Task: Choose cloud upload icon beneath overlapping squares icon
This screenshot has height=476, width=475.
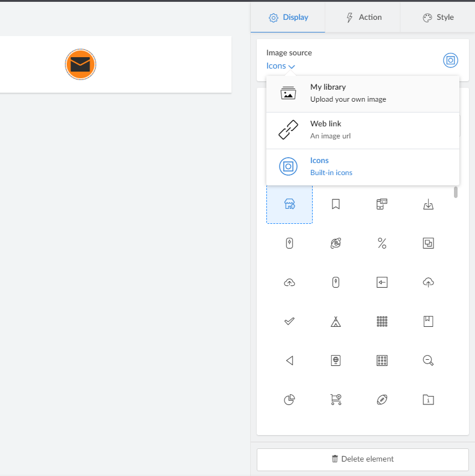Action: (428, 282)
